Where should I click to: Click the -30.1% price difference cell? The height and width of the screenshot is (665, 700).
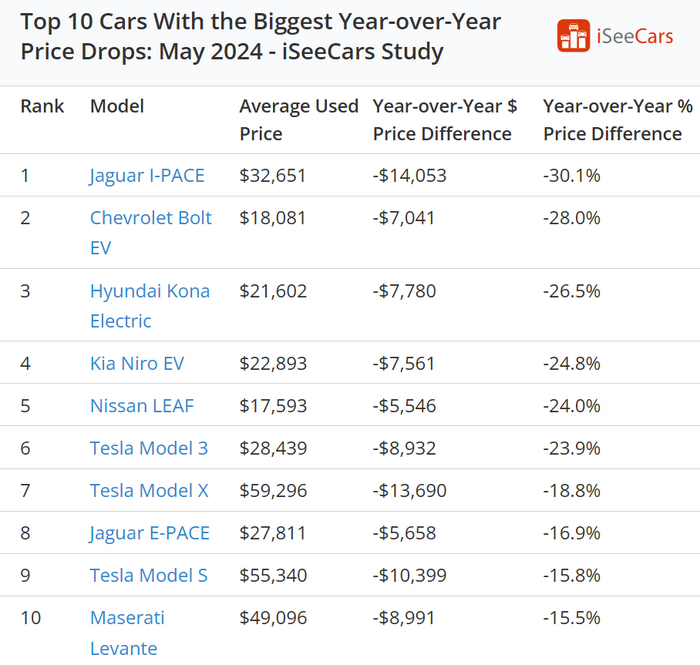click(572, 176)
